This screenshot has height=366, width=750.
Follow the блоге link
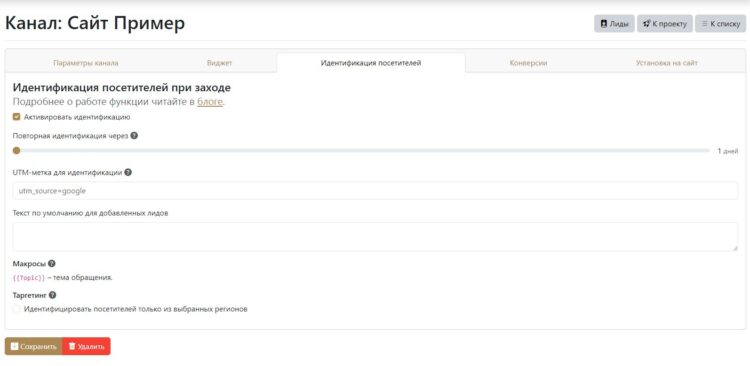(210, 102)
